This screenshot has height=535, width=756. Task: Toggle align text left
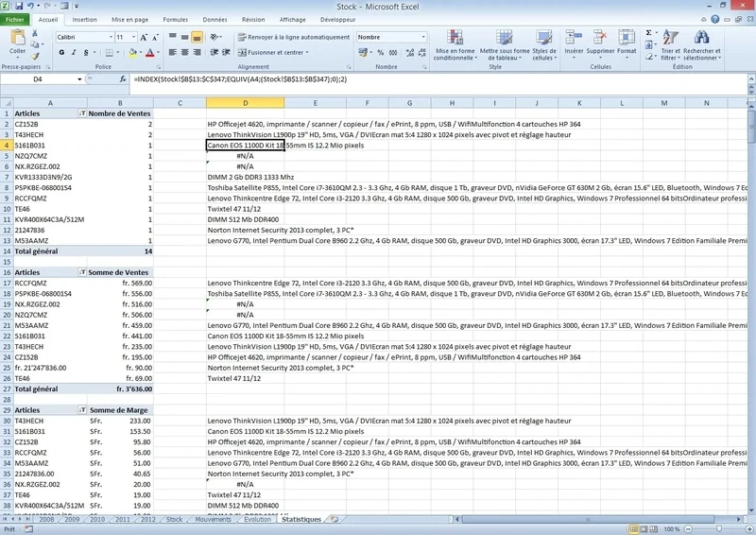pos(173,52)
